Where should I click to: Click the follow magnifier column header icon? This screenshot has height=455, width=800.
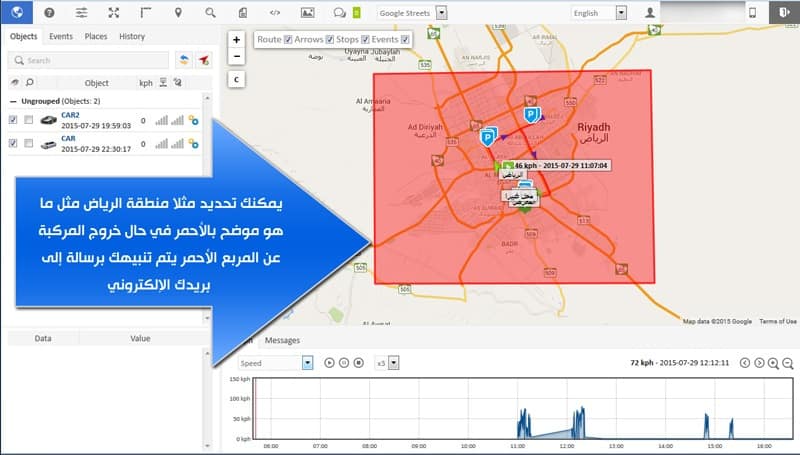click(30, 82)
